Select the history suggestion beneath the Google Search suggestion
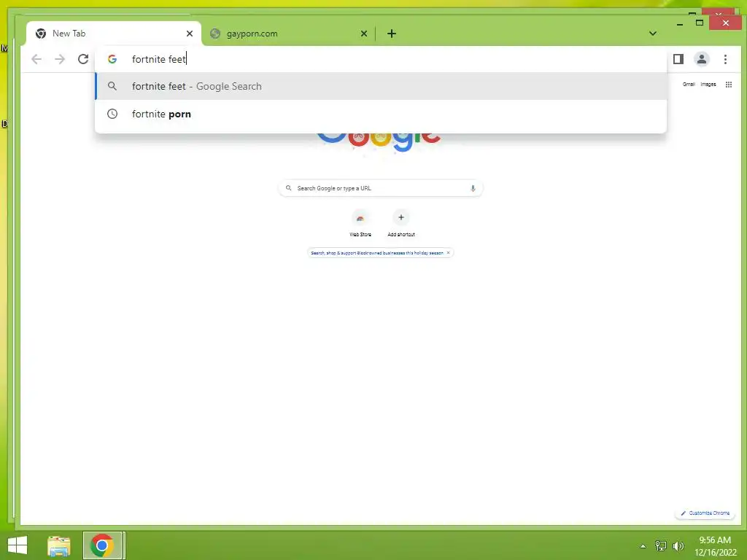Image resolution: width=747 pixels, height=560 pixels. pos(381,114)
